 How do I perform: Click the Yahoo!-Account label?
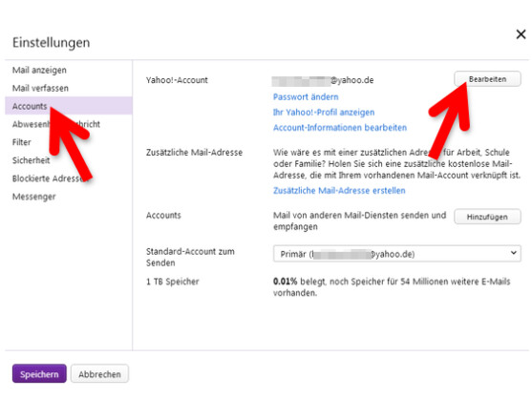point(177,80)
